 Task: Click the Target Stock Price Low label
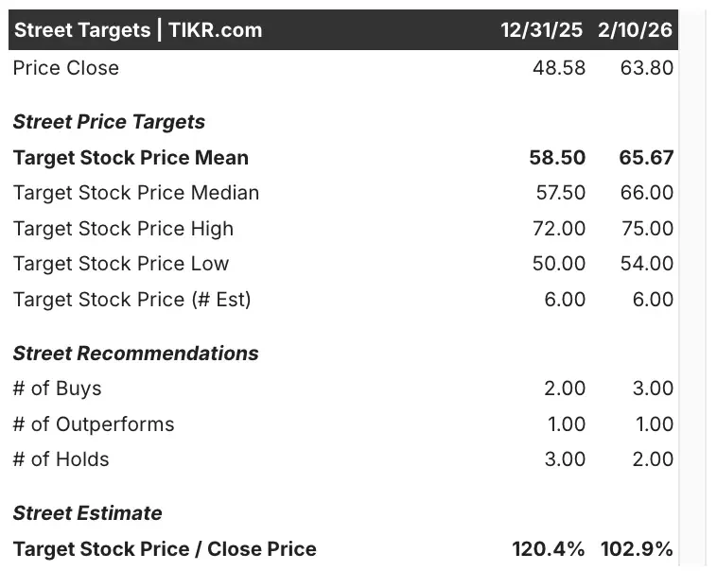[121, 264]
